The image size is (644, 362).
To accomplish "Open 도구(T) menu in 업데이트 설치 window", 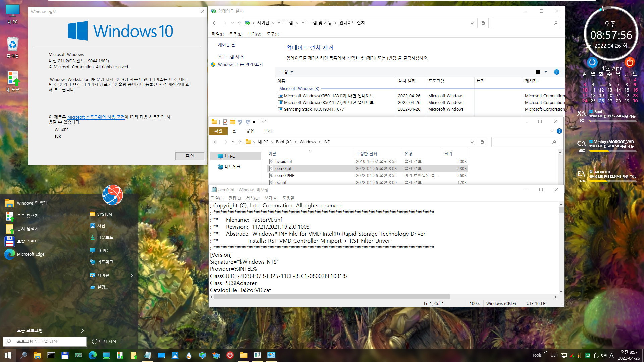I will point(273,34).
